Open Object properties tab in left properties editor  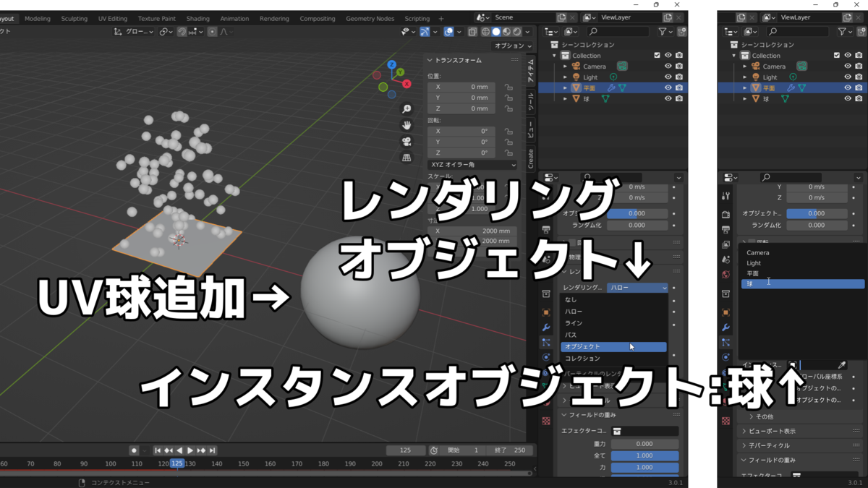click(x=546, y=312)
